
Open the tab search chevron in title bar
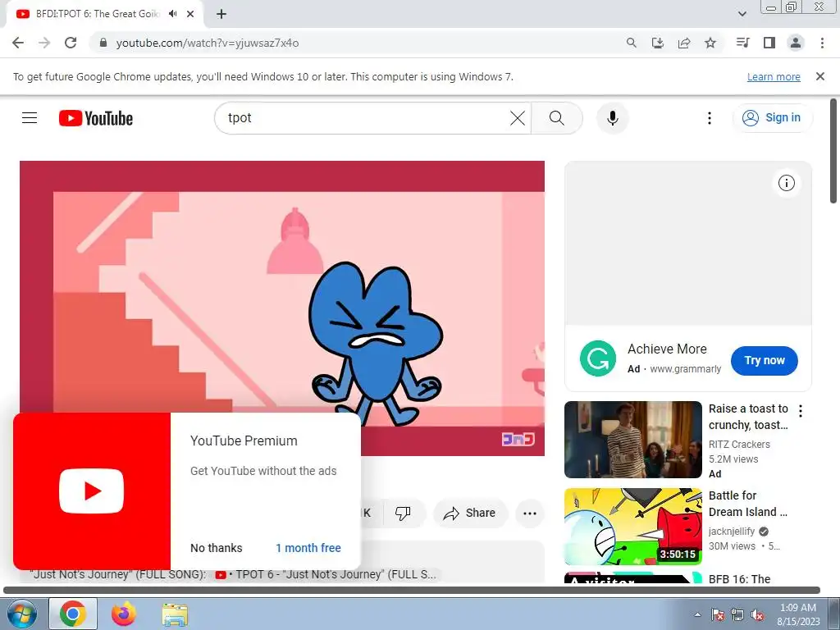(x=742, y=14)
